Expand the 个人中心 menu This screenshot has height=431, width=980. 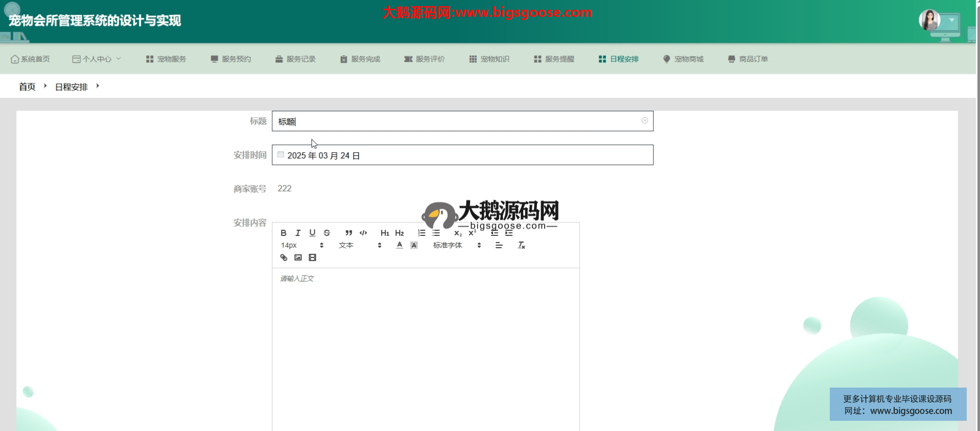tap(97, 59)
